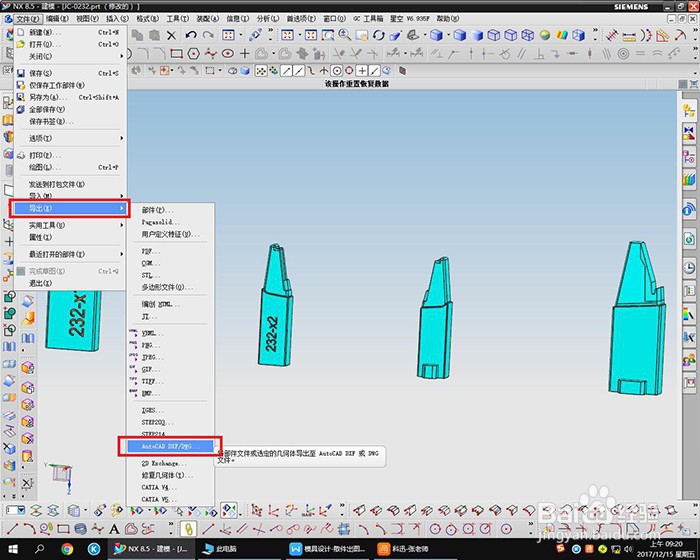Click the Rotate view icon
The width and height of the screenshot is (700, 560).
[x=379, y=35]
